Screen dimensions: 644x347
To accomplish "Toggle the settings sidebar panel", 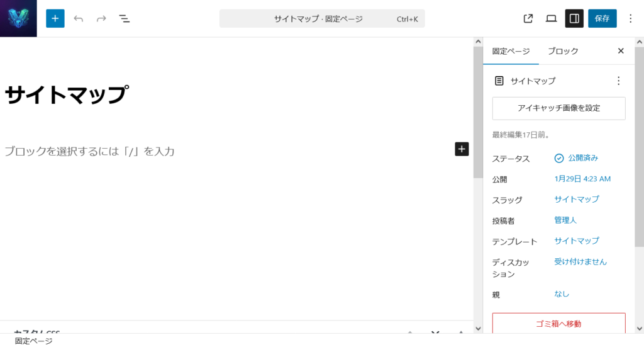I will (574, 18).
